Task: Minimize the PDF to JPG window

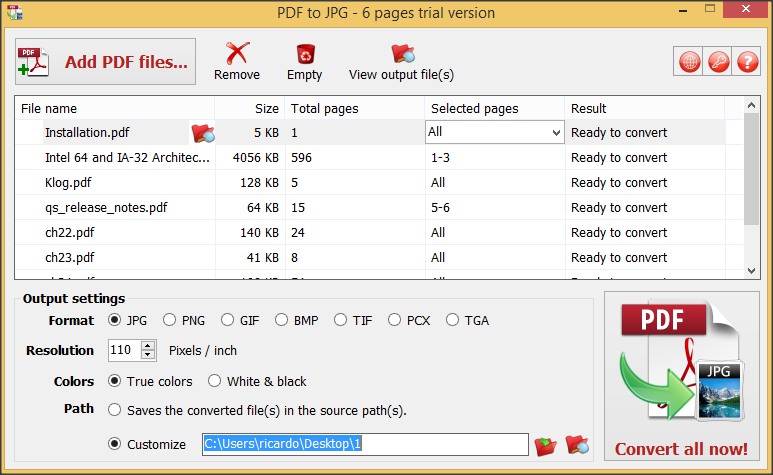Action: [x=683, y=10]
